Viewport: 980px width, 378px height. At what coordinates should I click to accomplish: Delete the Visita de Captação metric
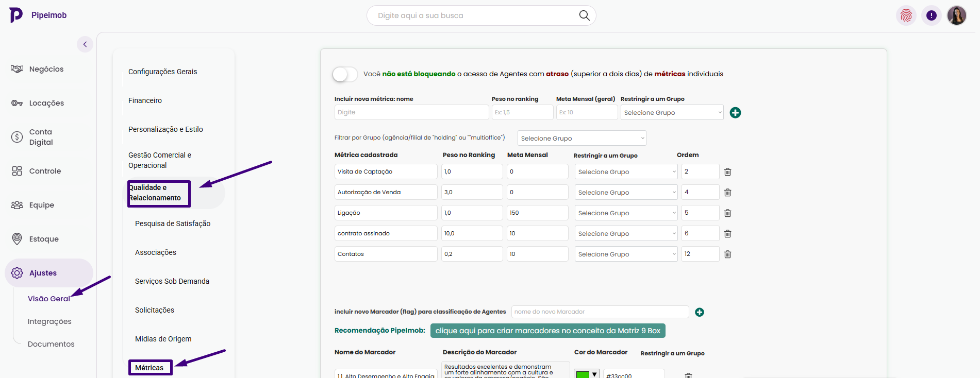tap(727, 172)
